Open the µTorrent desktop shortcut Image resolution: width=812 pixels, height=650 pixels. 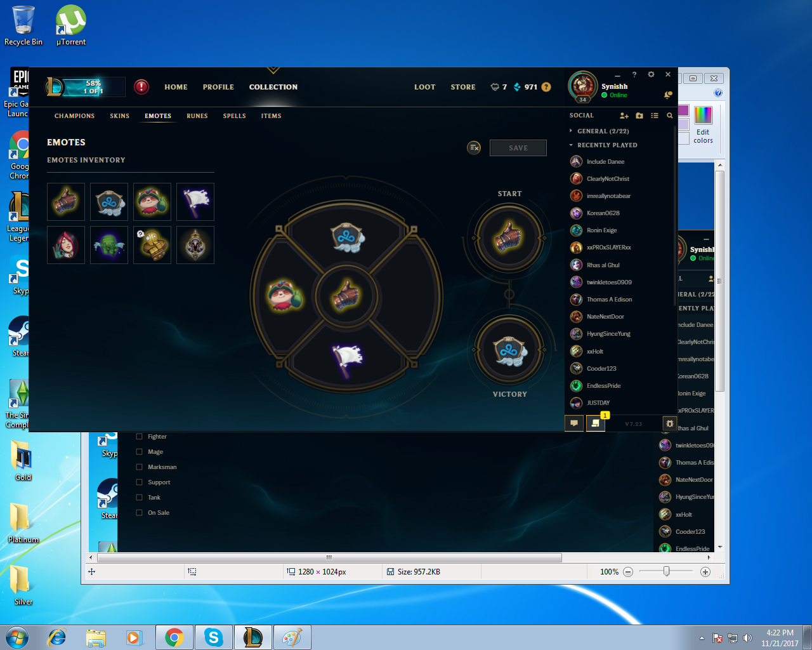[71, 26]
